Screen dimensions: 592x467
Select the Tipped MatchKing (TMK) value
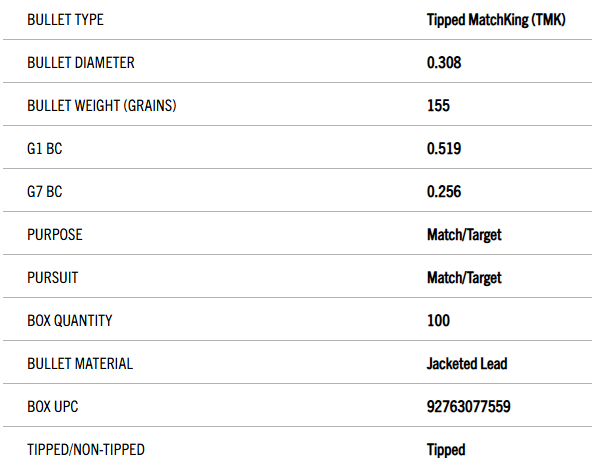496,20
